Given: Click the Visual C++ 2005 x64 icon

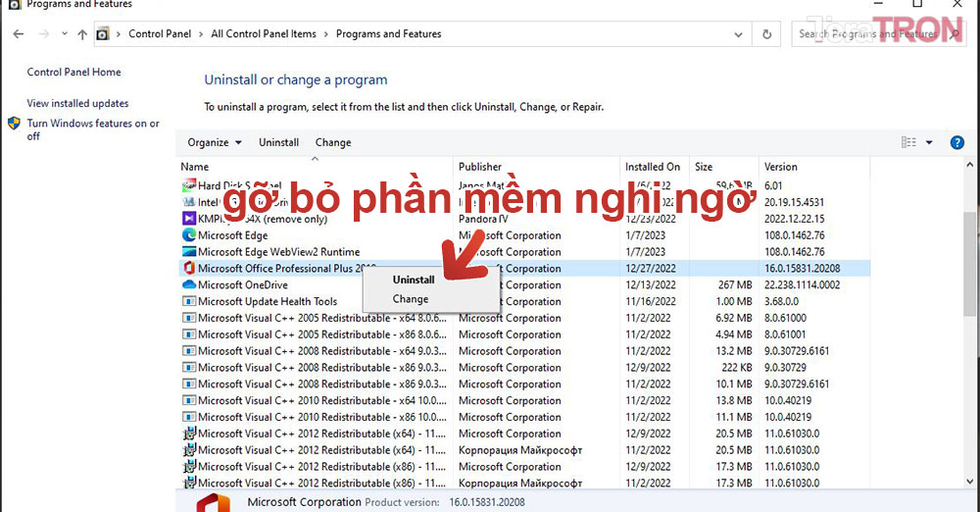Looking at the screenshot, I should 189,318.
